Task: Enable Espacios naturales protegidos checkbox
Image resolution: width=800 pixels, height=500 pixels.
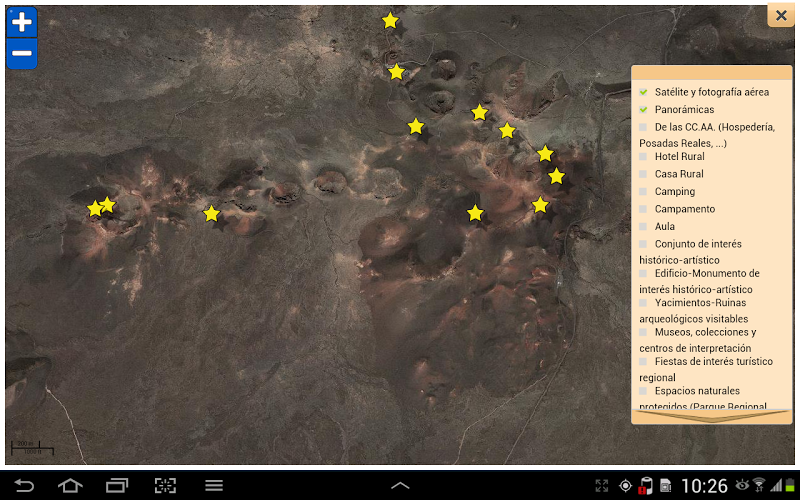Action: tap(643, 391)
